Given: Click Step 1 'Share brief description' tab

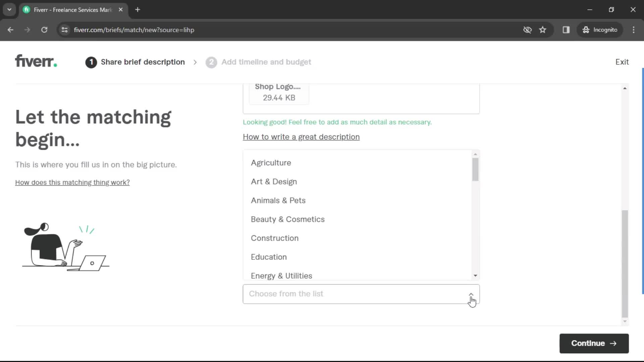Looking at the screenshot, I should pyautogui.click(x=136, y=62).
